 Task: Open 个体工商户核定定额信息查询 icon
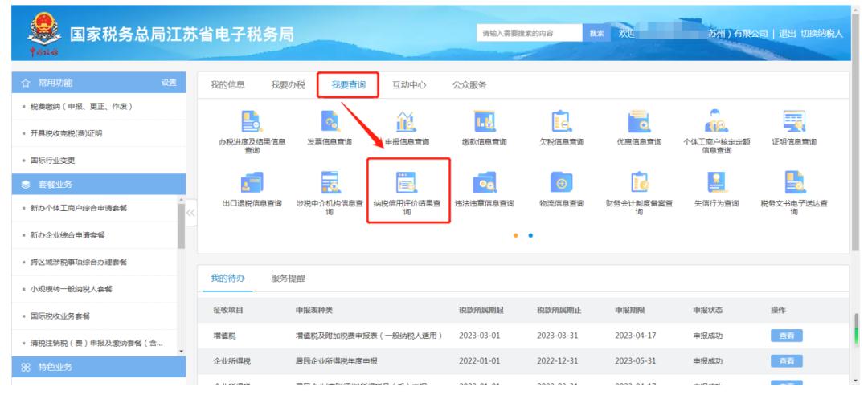716,121
